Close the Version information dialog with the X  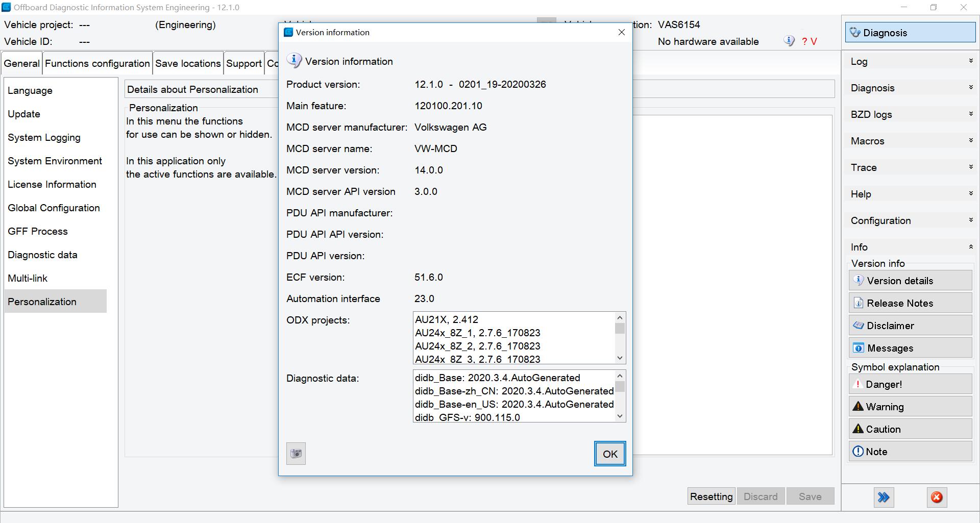(x=621, y=32)
